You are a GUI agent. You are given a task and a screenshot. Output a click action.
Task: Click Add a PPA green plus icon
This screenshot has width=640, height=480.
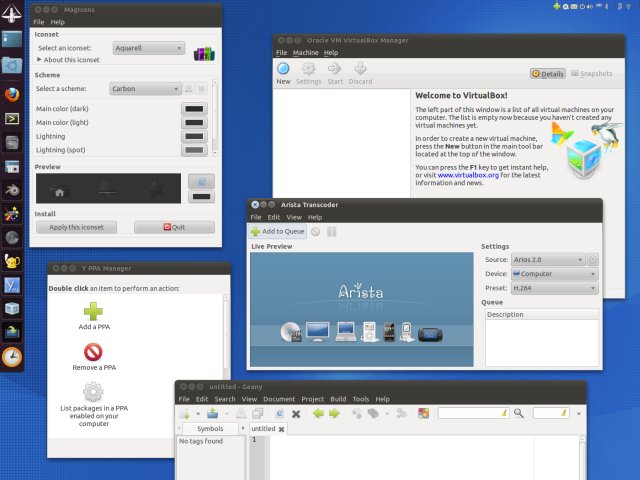[93, 312]
